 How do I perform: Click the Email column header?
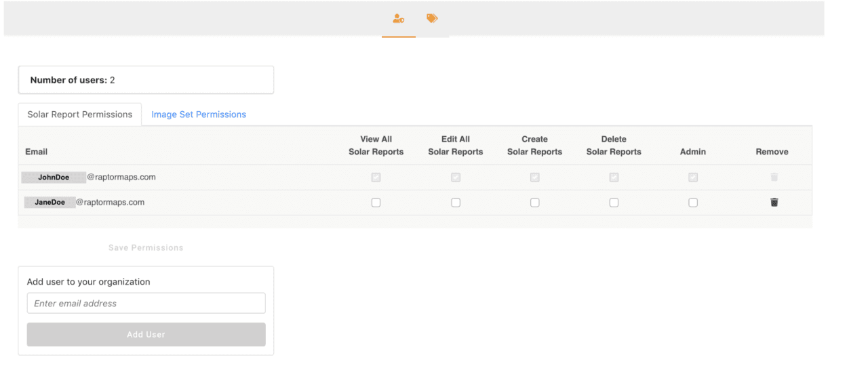(x=37, y=152)
